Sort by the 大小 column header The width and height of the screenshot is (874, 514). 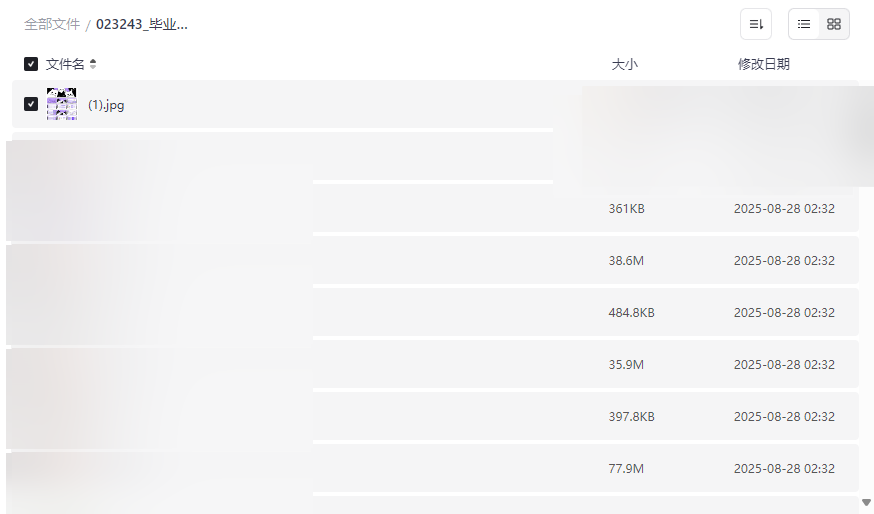(624, 64)
